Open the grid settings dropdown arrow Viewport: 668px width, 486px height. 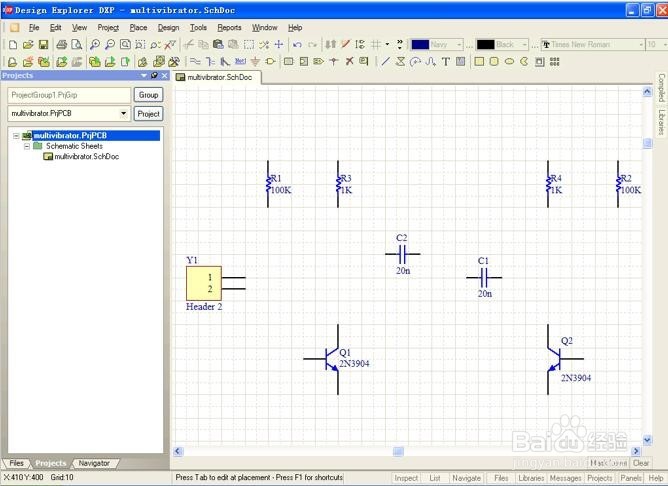pyautogui.click(x=387, y=44)
